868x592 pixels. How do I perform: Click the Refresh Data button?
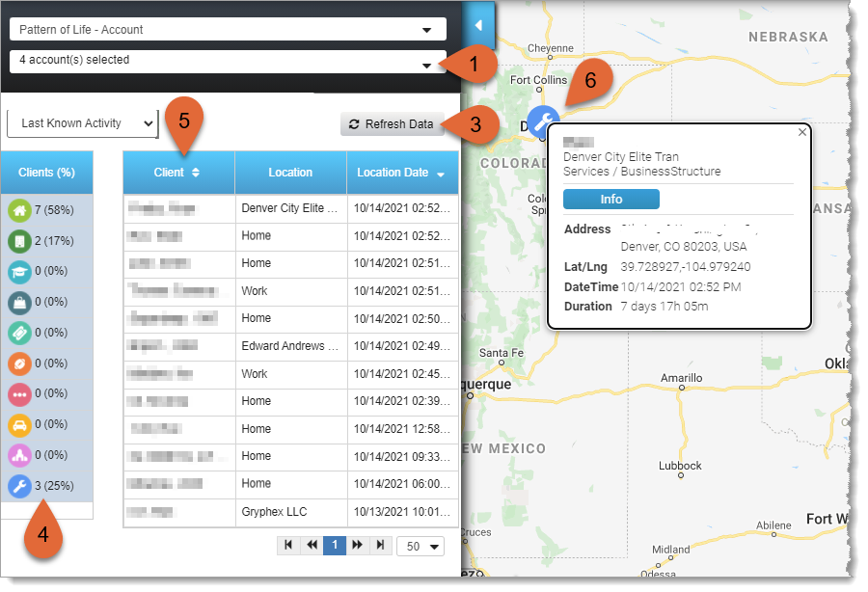(391, 124)
